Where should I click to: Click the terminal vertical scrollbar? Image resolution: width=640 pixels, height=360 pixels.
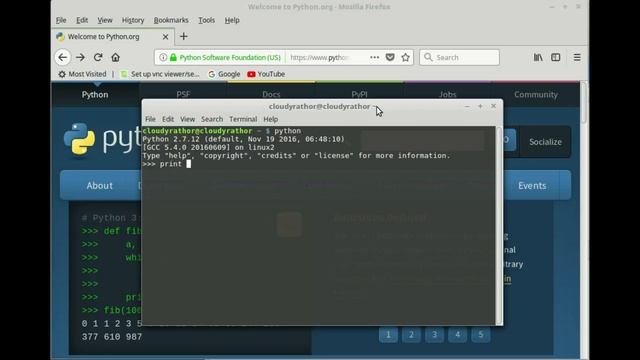click(498, 225)
